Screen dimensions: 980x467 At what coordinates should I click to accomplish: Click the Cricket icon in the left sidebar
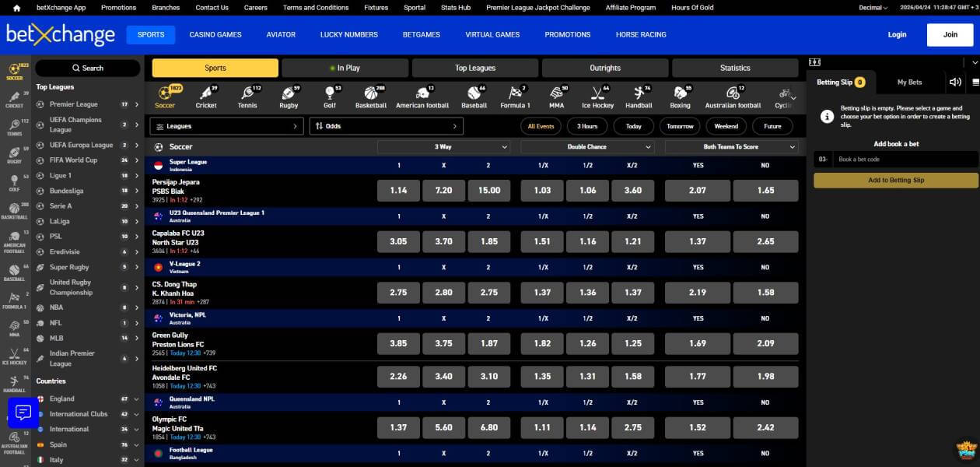click(x=14, y=99)
